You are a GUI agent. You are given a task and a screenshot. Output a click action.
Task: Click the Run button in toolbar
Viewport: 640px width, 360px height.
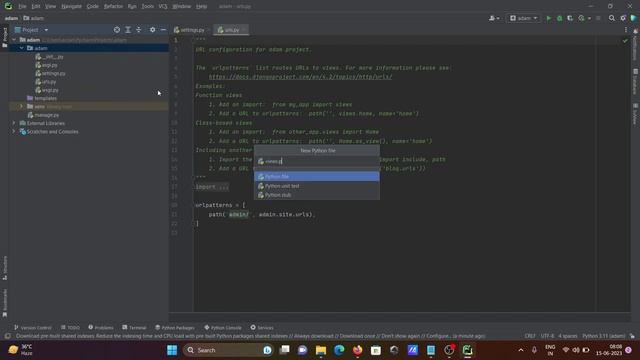point(549,18)
